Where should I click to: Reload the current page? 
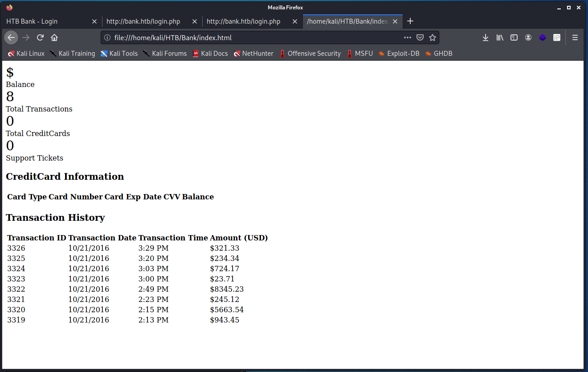[40, 37]
